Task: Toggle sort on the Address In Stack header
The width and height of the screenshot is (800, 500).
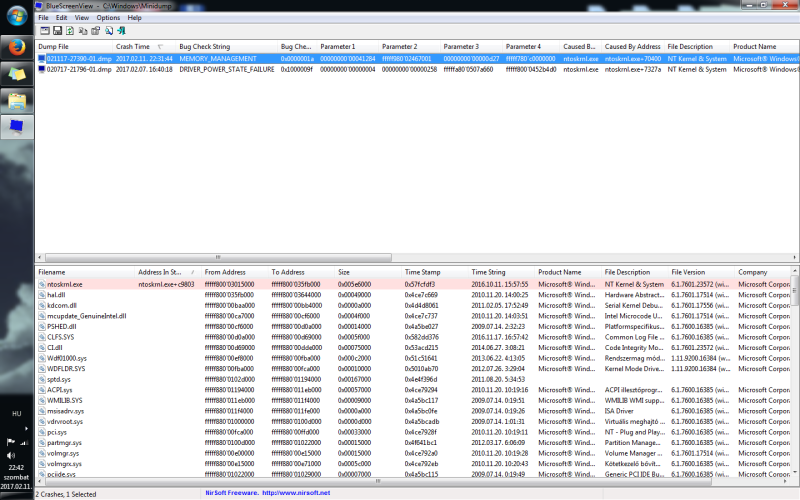Action: coord(168,272)
